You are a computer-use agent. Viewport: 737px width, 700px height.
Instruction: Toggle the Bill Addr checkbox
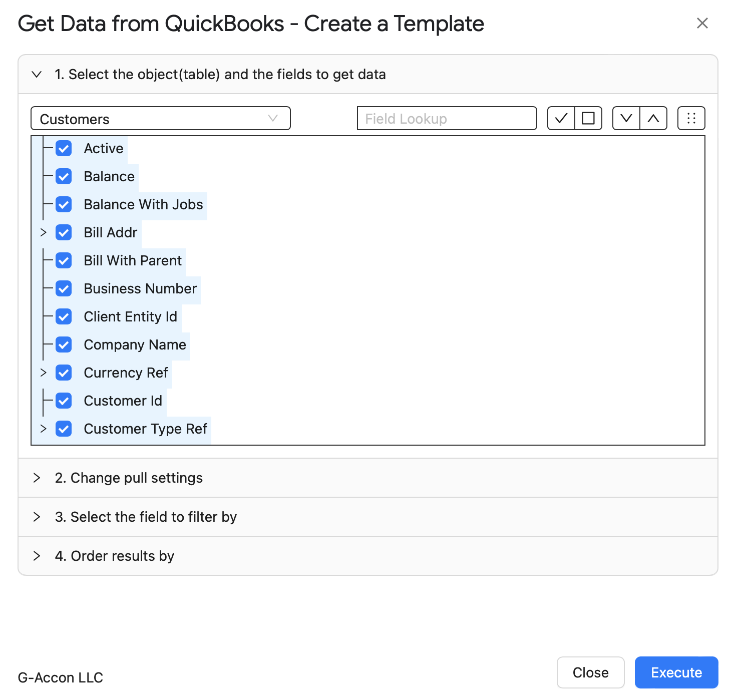point(64,232)
